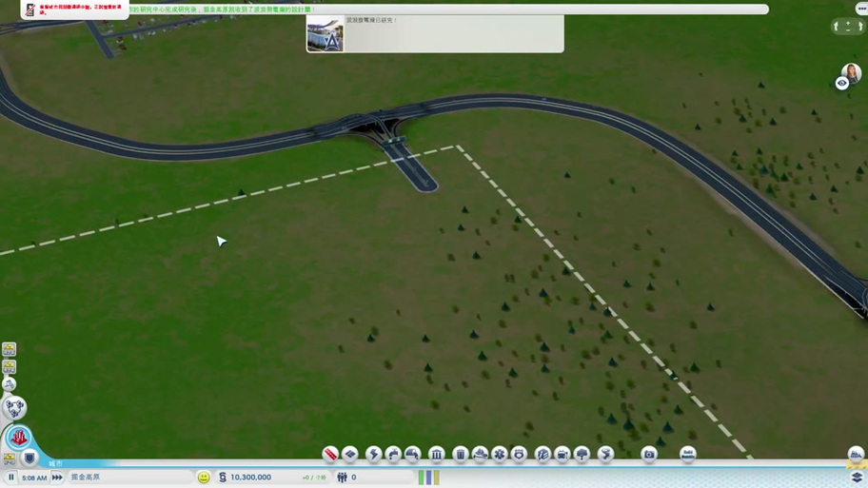Image resolution: width=868 pixels, height=488 pixels.
Task: Open the Waste Disposal trash can menu
Action: 460,455
